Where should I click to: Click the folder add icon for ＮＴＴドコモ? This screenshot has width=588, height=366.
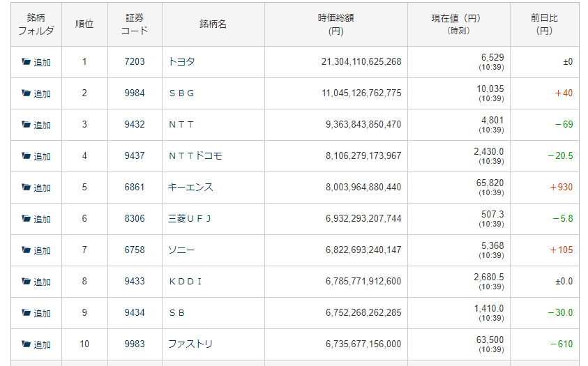(x=27, y=156)
